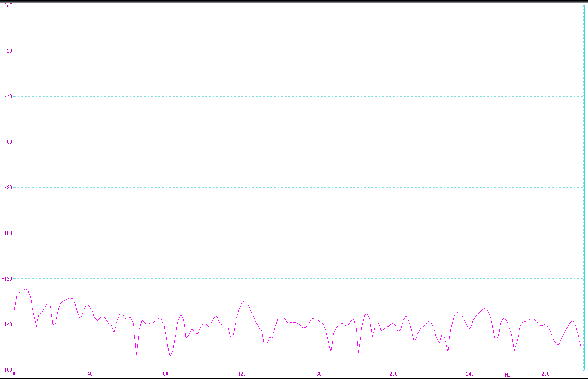Click the -120 dB axis label
Image resolution: width=588 pixels, height=379 pixels.
coord(7,279)
